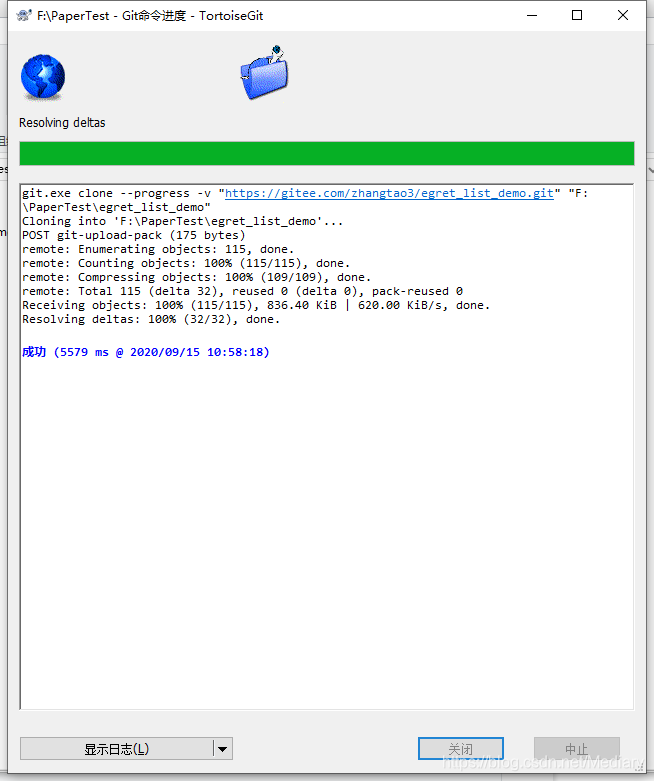
Task: Click the 'Compressing objects: 100%' line
Action: coord(196,277)
